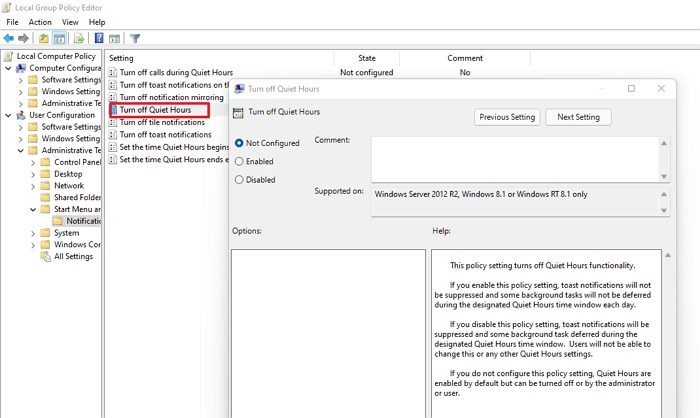
Task: Expand the Desktop tree node
Action: pyautogui.click(x=33, y=174)
